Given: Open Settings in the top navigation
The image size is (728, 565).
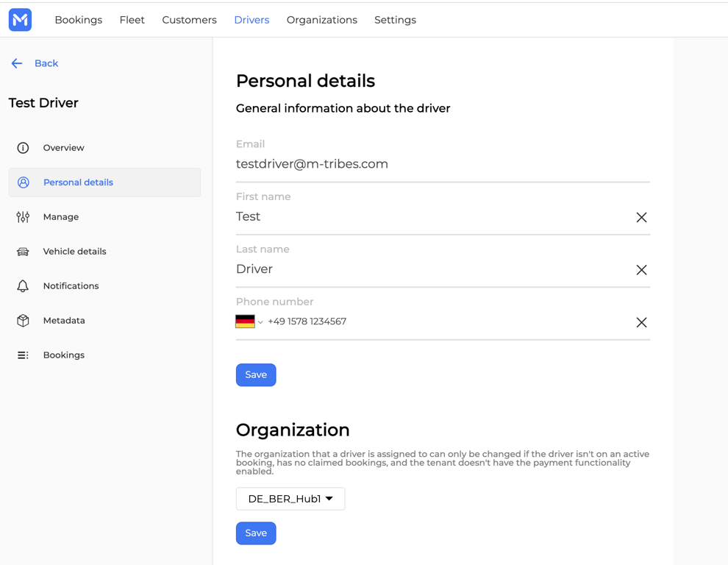Looking at the screenshot, I should click(x=395, y=20).
